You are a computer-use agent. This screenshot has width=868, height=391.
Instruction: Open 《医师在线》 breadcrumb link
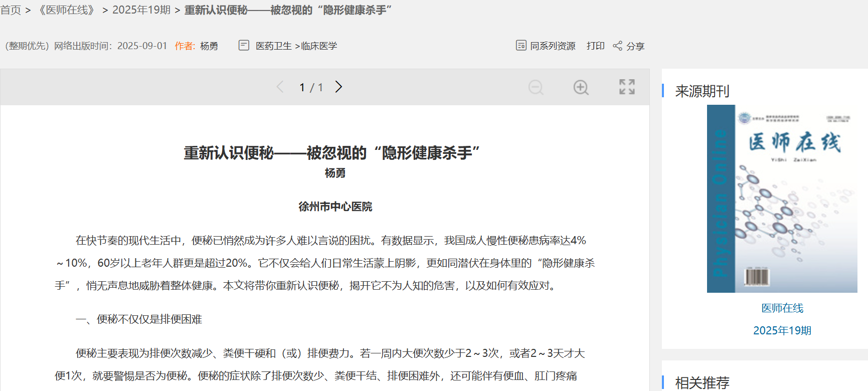(67, 10)
